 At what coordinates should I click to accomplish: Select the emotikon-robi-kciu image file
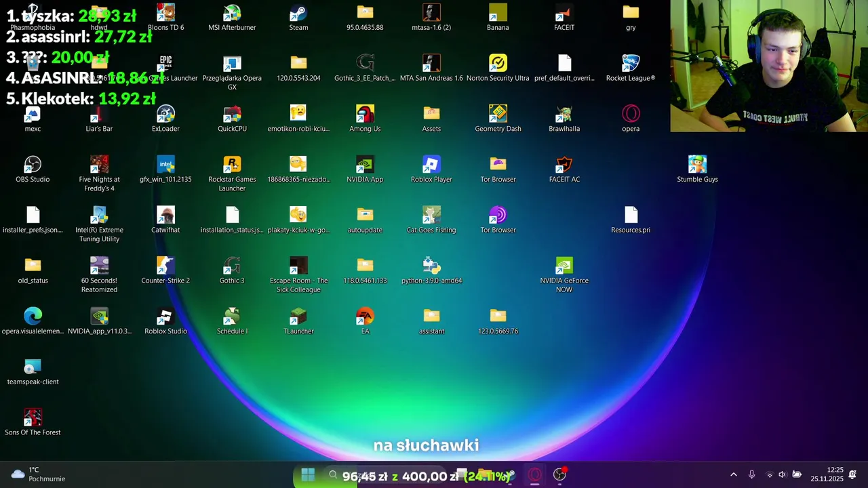(x=298, y=119)
